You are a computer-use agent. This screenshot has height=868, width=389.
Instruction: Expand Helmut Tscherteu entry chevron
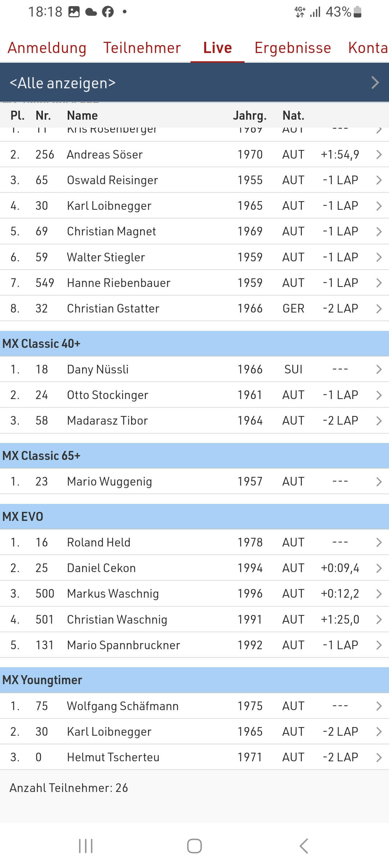(379, 757)
